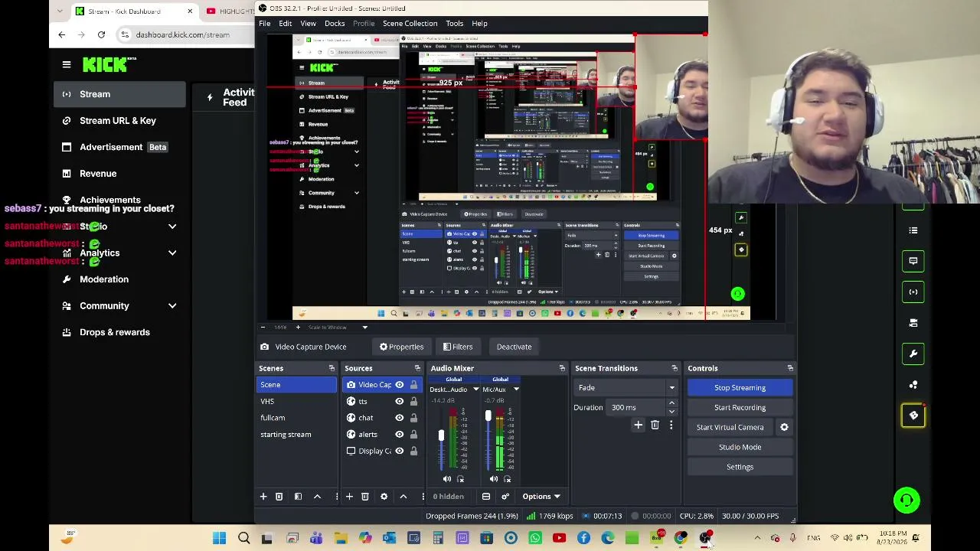This screenshot has width=980, height=551.
Task: Remove selected scene using Scenes trash icon
Action: coord(279,497)
